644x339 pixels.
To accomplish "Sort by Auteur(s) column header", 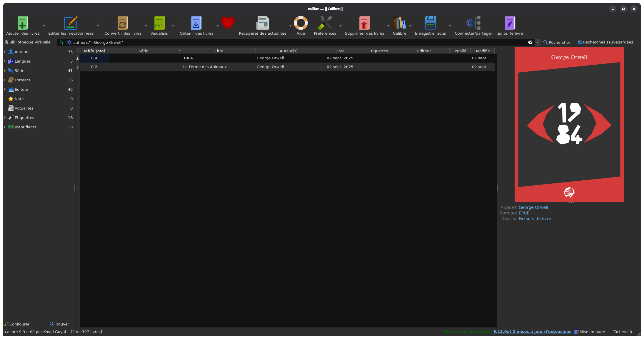I will click(288, 51).
